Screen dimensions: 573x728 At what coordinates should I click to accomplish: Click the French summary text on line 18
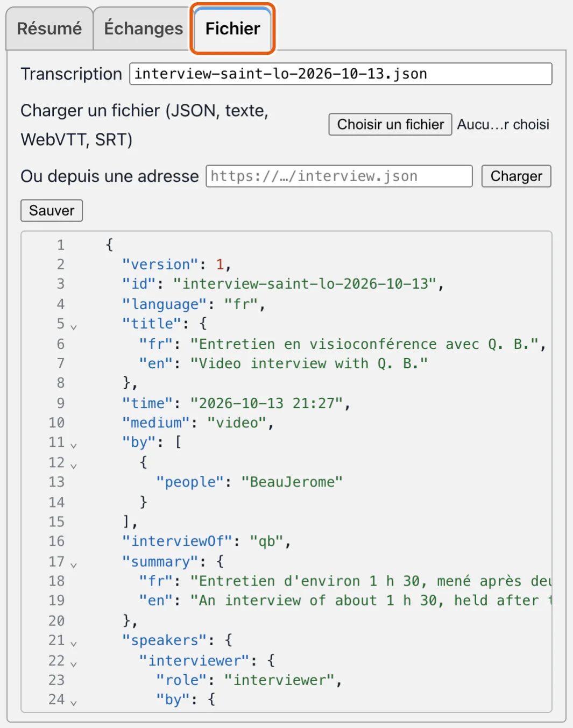tap(371, 581)
